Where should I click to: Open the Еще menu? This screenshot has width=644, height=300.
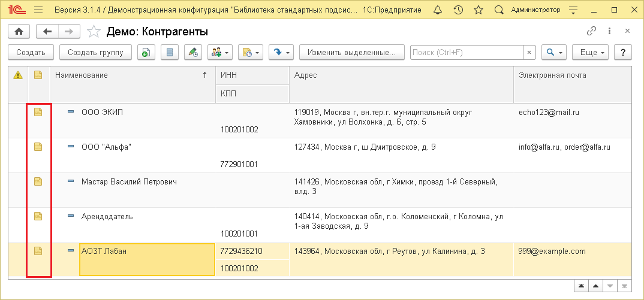pyautogui.click(x=590, y=53)
